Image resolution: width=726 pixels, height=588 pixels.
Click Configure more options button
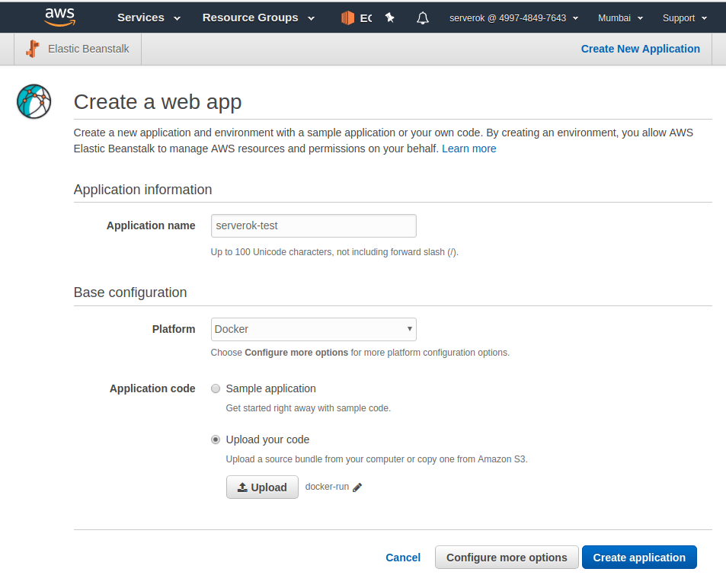tap(507, 558)
